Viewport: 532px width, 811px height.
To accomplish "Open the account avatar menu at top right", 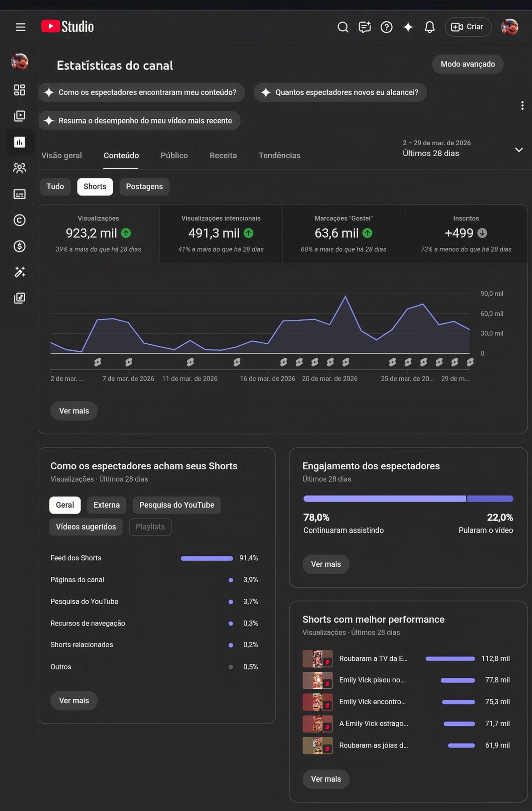I will coord(509,27).
